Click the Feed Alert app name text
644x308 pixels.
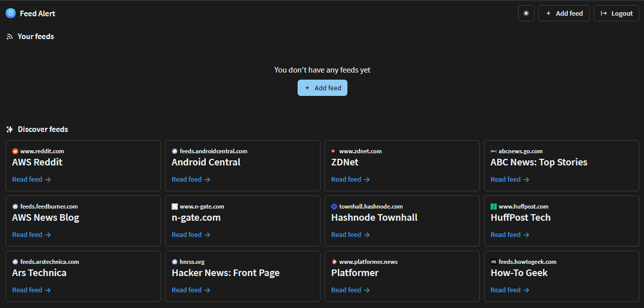coord(38,14)
